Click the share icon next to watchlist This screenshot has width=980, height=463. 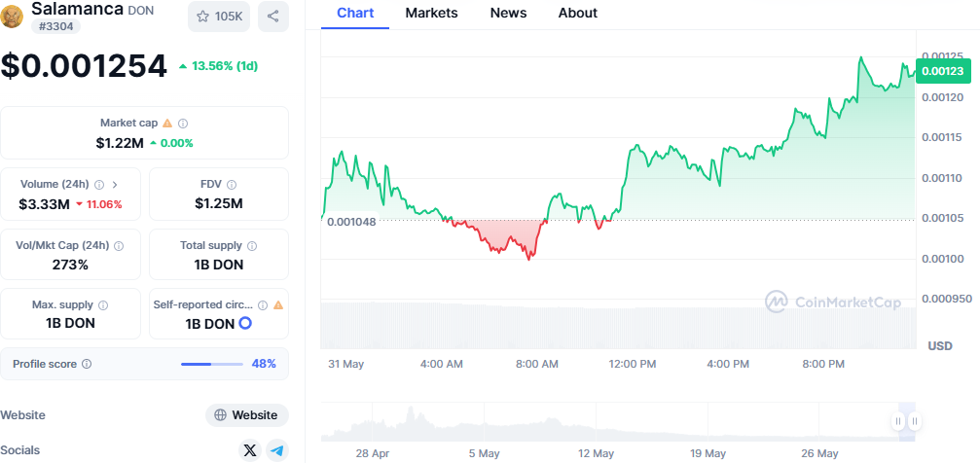[x=272, y=17]
